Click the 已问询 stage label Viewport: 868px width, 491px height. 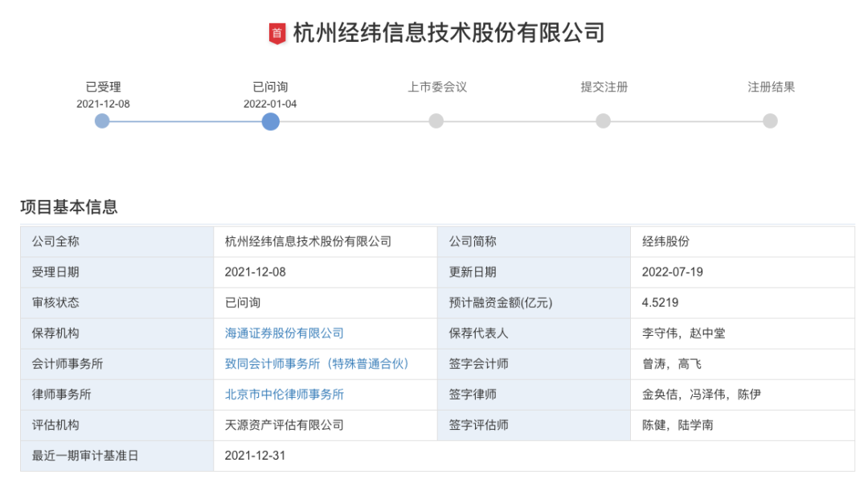(270, 87)
